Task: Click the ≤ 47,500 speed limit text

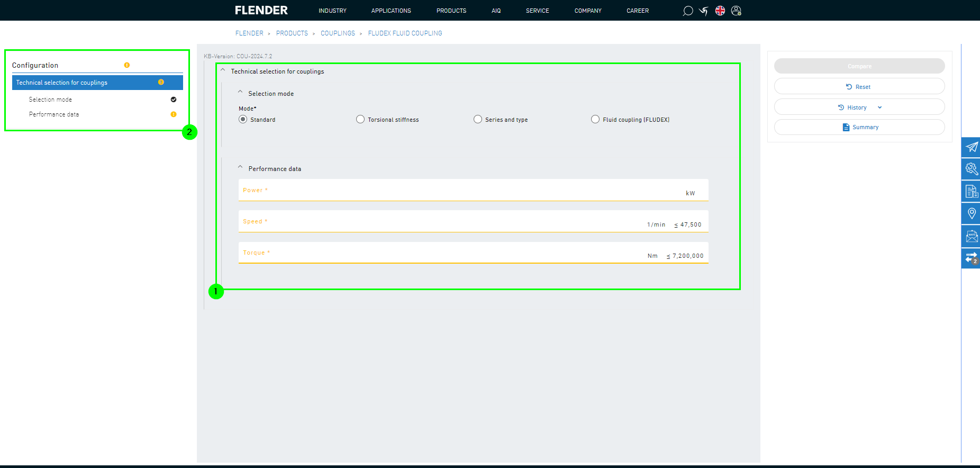Action: coord(688,224)
